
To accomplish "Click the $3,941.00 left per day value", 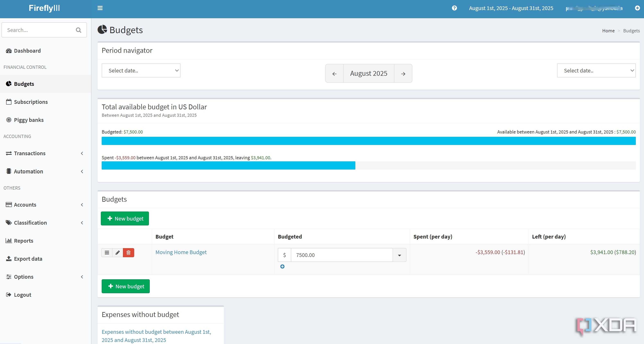I will coord(613,252).
